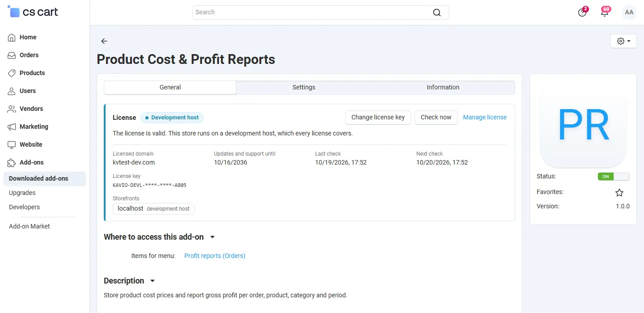Click the version number 1.0.0

click(623, 207)
